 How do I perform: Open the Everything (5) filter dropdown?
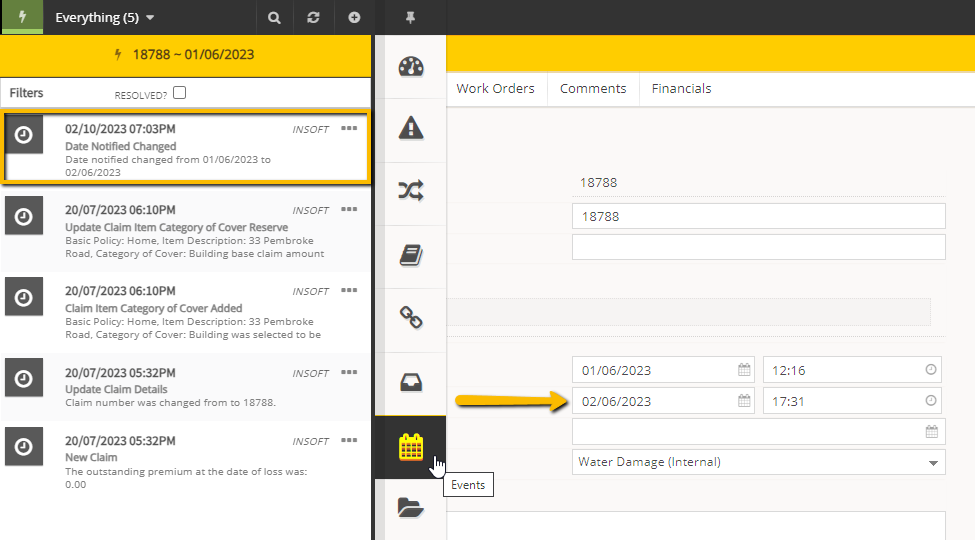104,17
